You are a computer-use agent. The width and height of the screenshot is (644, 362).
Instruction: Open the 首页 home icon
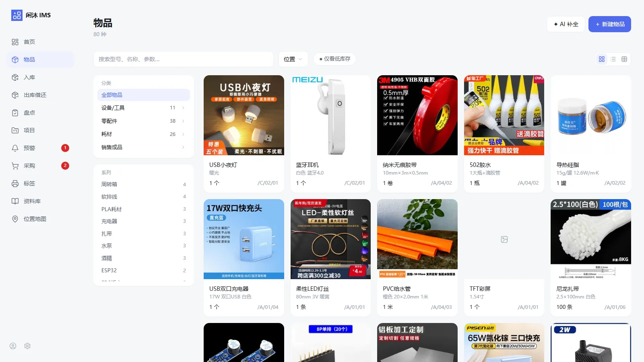[x=15, y=42]
